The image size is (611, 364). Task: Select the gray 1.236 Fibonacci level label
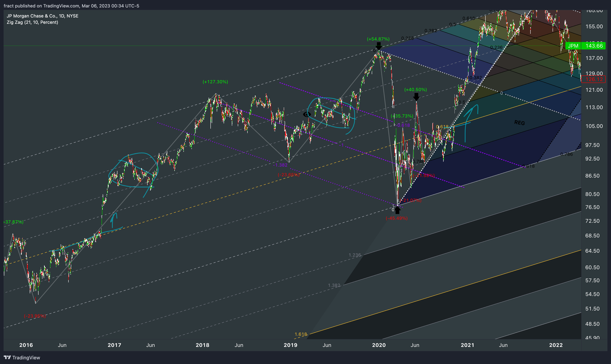point(355,255)
